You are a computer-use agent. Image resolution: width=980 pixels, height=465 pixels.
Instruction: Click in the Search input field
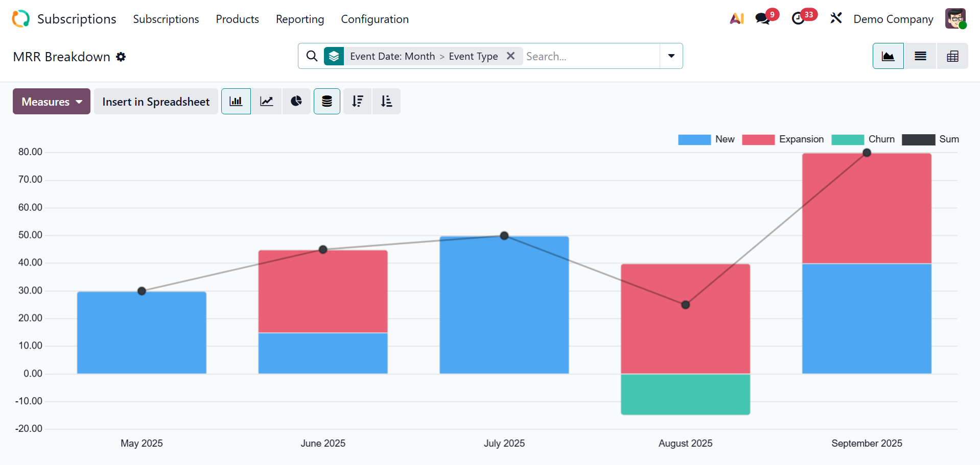point(591,56)
